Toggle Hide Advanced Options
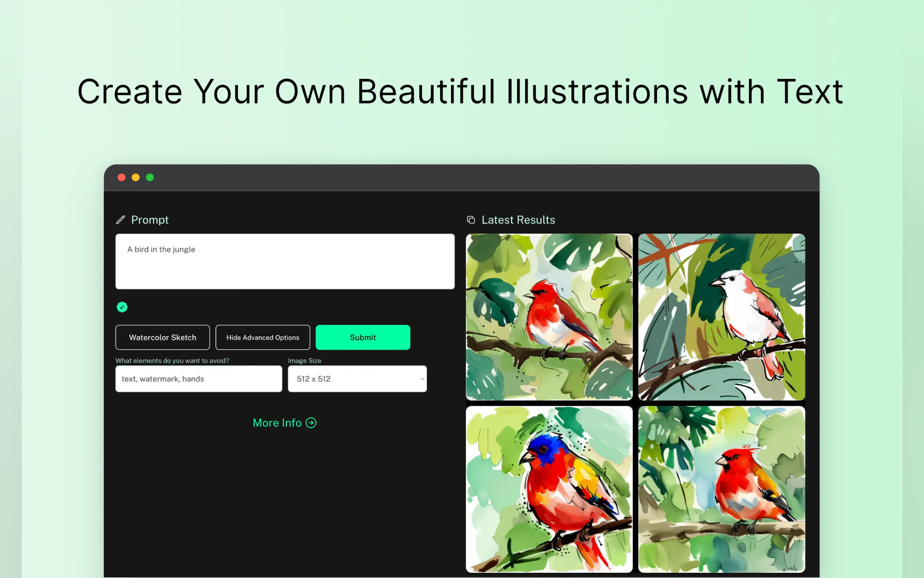 pos(262,337)
